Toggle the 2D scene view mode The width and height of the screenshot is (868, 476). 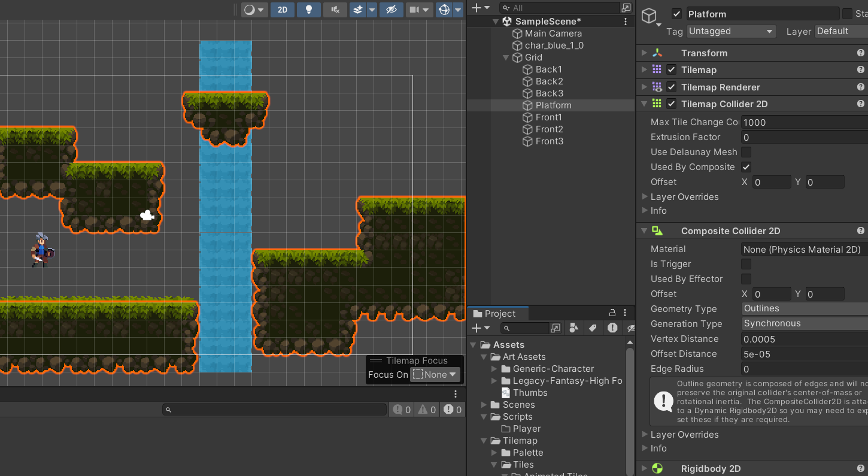[283, 10]
